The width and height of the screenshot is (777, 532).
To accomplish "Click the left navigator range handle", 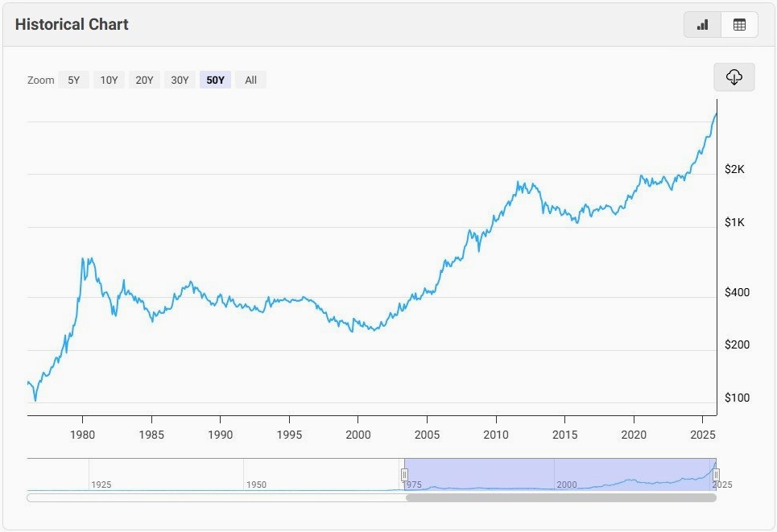I will 404,475.
